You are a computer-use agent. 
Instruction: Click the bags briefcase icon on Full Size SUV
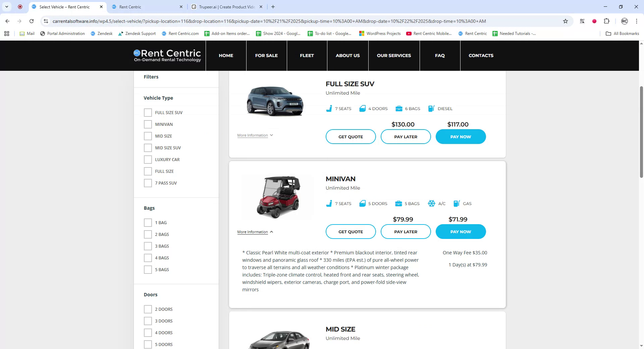(399, 109)
